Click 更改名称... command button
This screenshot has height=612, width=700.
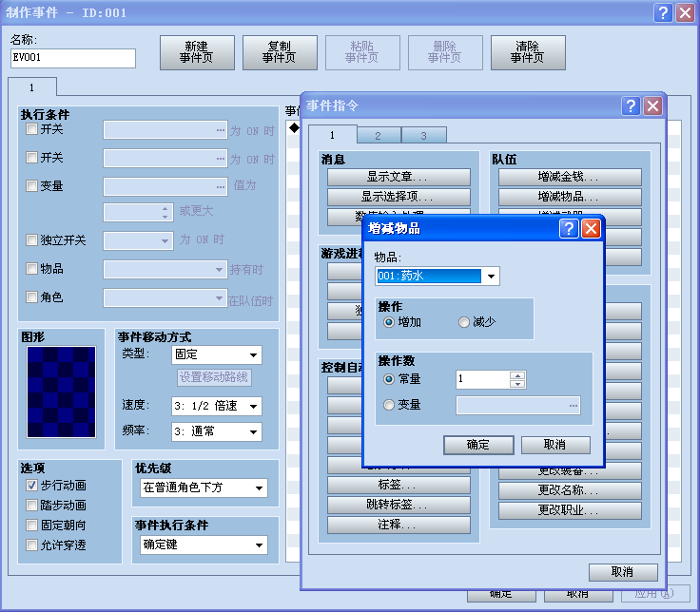[x=570, y=490]
